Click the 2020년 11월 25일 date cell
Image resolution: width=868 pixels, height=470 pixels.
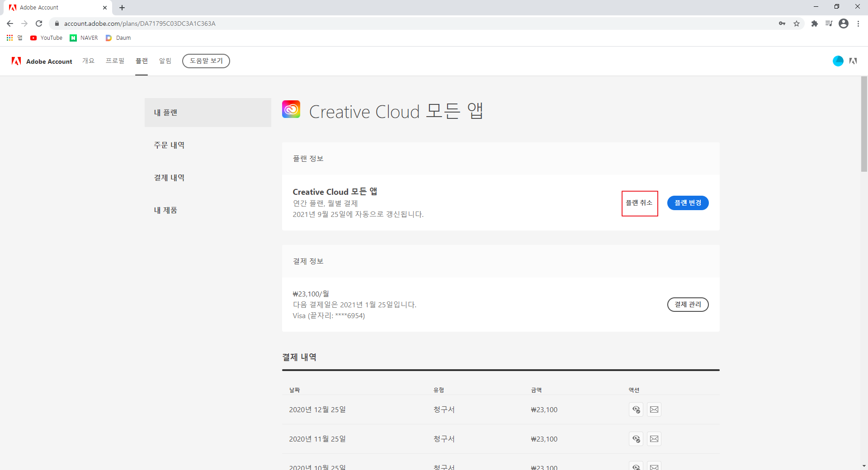(x=317, y=439)
